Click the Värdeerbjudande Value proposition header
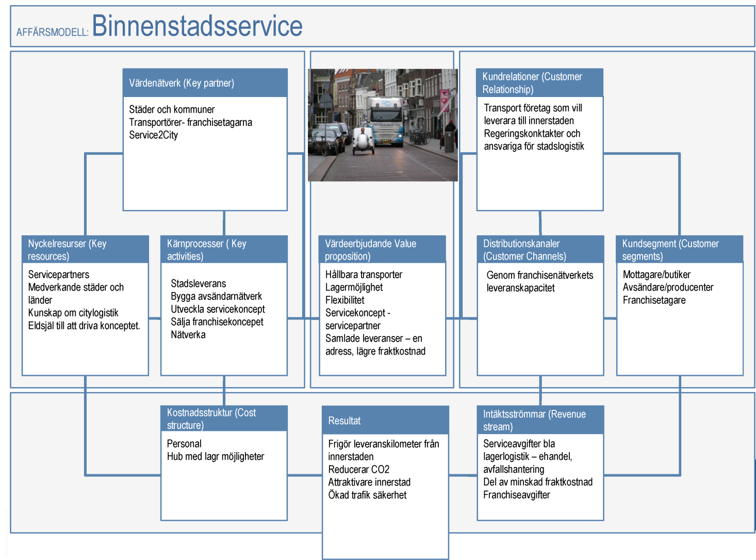This screenshot has width=756, height=560. pos(382,249)
